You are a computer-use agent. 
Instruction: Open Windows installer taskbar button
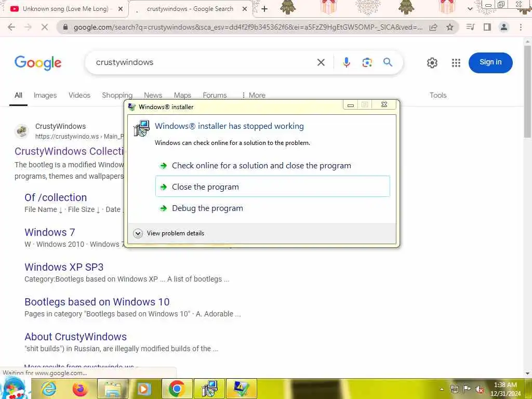(x=209, y=389)
